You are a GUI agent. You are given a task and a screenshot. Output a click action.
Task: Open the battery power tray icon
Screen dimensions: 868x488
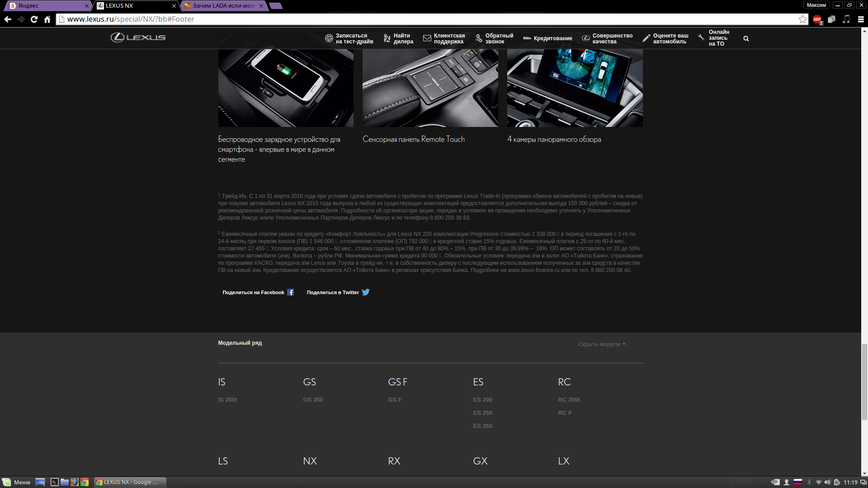coord(837,482)
